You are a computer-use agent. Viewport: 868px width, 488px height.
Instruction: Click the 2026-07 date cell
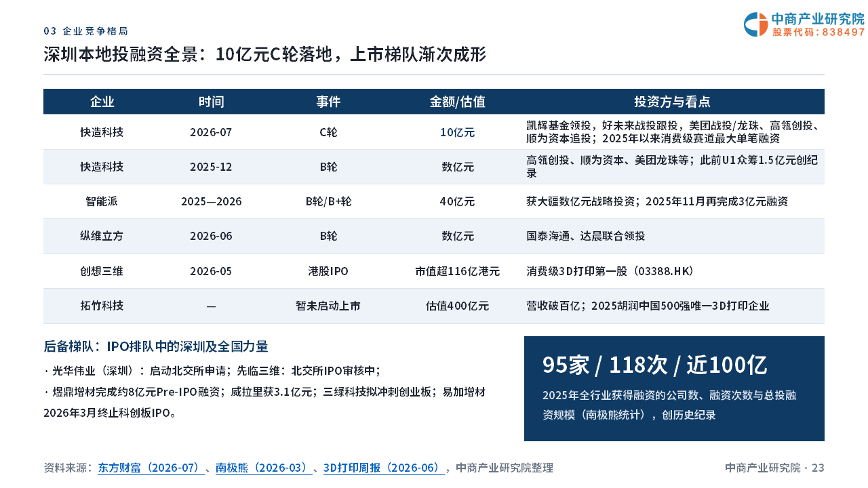[211, 132]
